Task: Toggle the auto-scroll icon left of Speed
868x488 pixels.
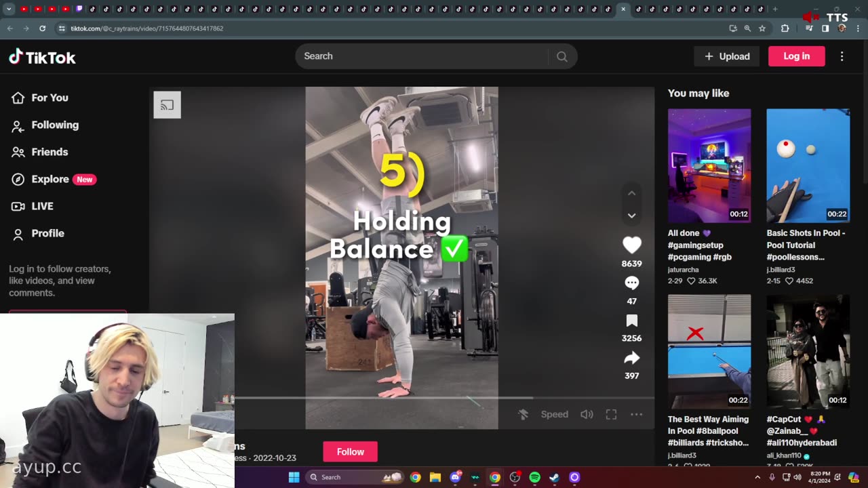Action: click(523, 414)
